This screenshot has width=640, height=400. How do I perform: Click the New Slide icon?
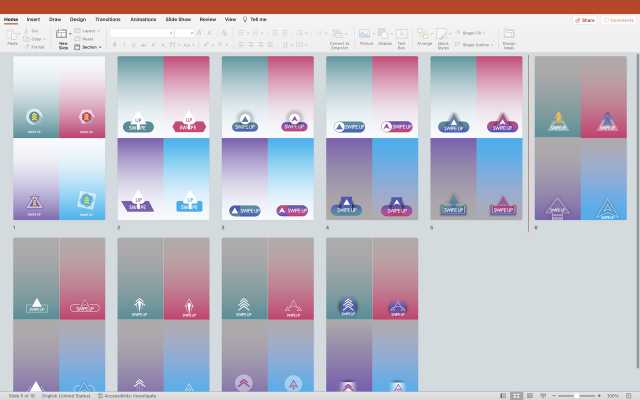(x=63, y=34)
